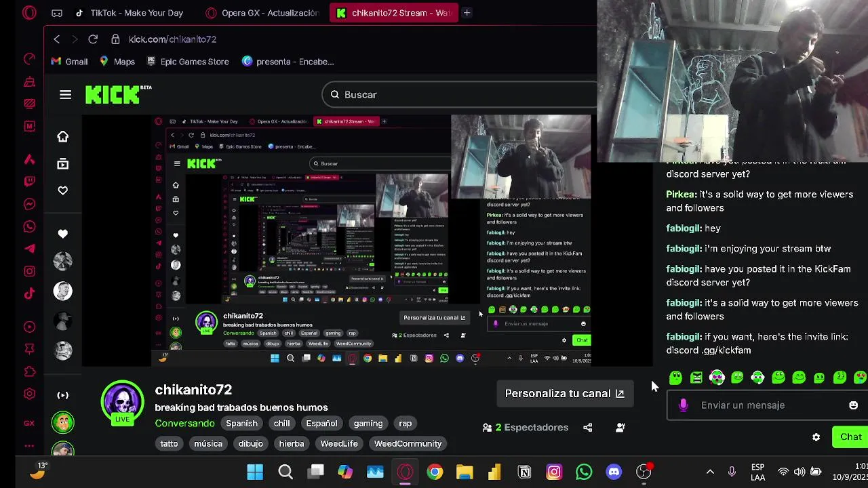Click the browser back arrow
Screen dimensions: 868x488
(x=57, y=39)
